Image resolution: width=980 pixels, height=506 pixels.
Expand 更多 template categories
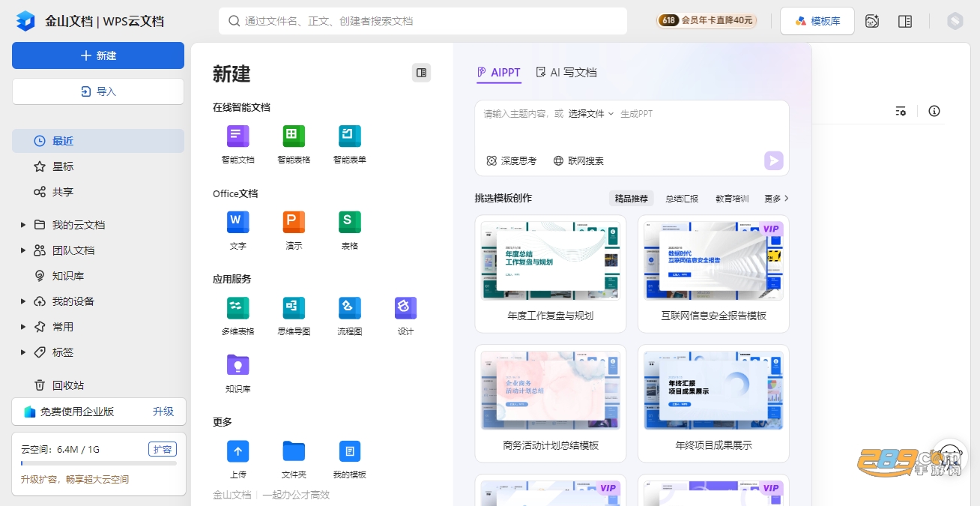pos(776,199)
